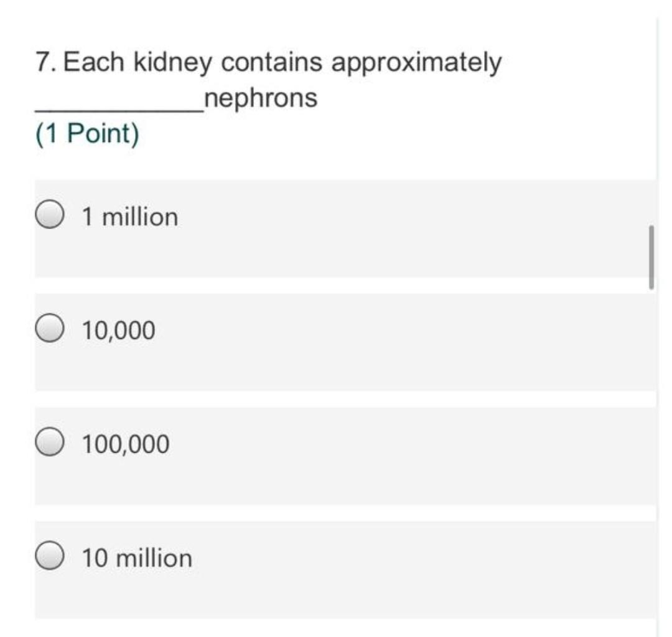Click empty space in the "10,000" option row
Screen dimensions: 672x637
coord(404,342)
